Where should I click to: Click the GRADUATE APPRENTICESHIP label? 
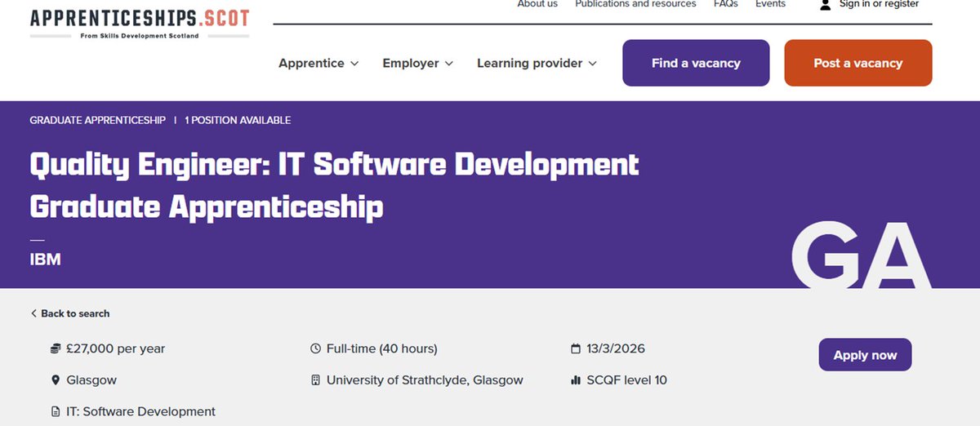coord(98,120)
